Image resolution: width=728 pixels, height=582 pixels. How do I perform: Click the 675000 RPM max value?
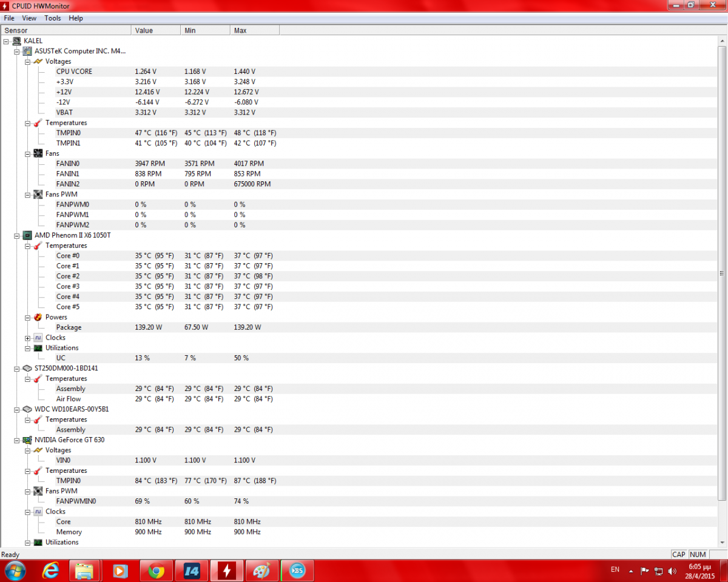point(252,184)
